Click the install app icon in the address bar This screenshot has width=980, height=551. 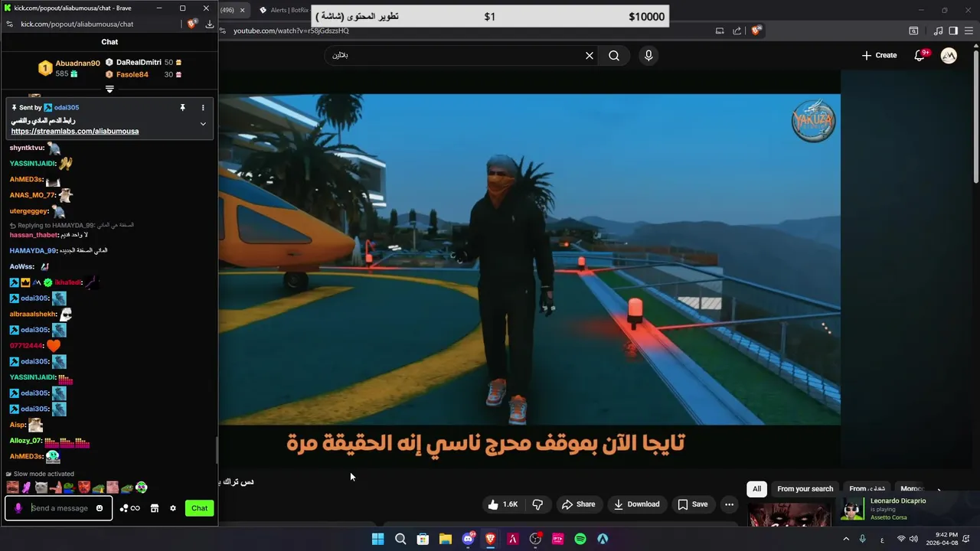pyautogui.click(x=720, y=31)
